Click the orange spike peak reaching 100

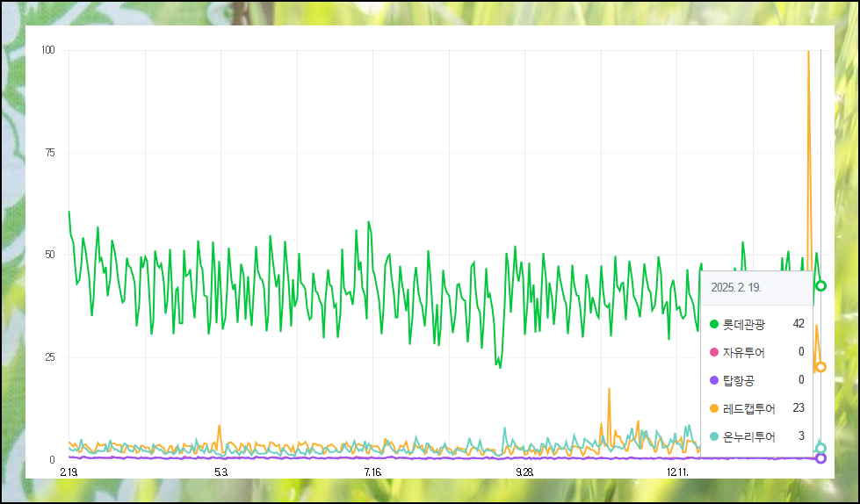pos(808,52)
